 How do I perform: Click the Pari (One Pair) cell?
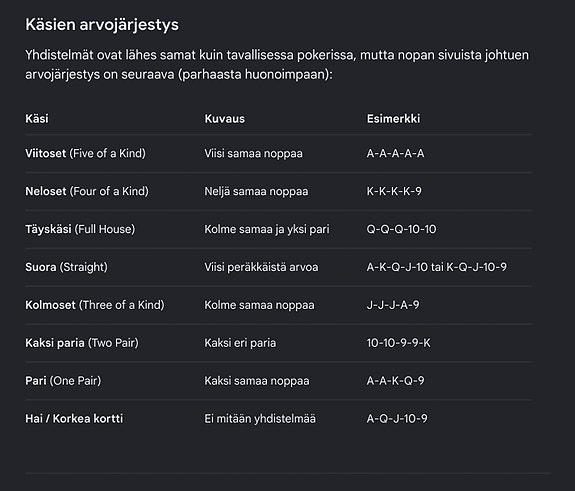point(63,381)
